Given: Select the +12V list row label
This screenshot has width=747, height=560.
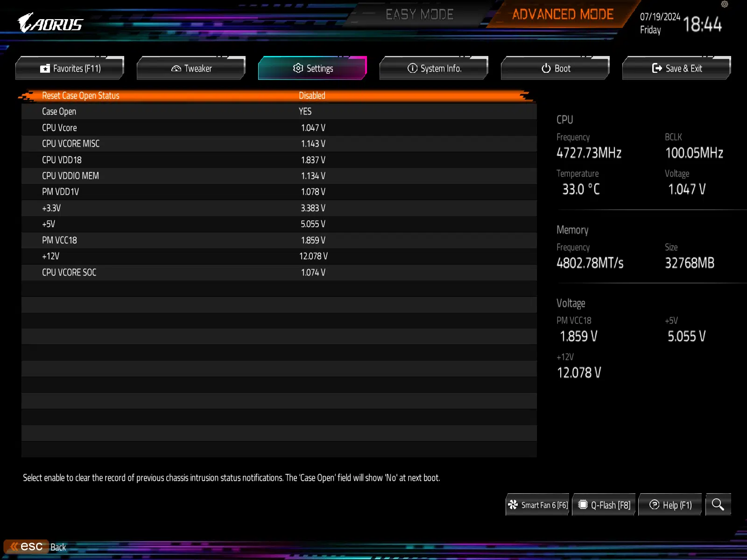Looking at the screenshot, I should 50,256.
